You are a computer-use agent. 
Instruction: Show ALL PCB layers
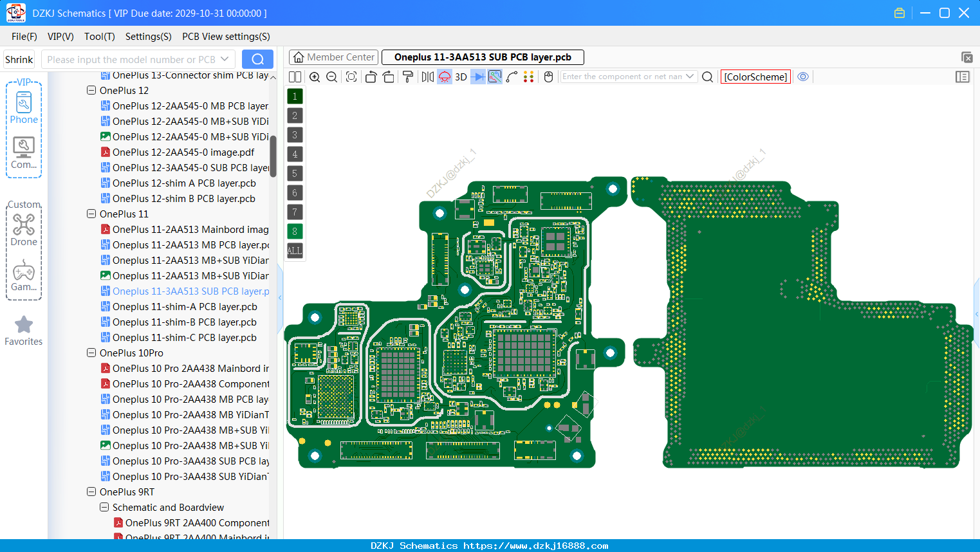point(295,250)
